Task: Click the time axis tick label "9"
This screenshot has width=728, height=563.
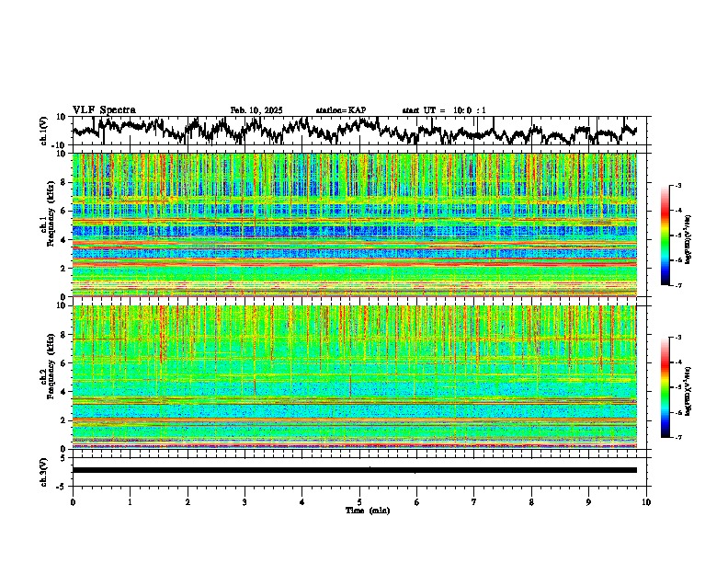Action: coord(588,502)
